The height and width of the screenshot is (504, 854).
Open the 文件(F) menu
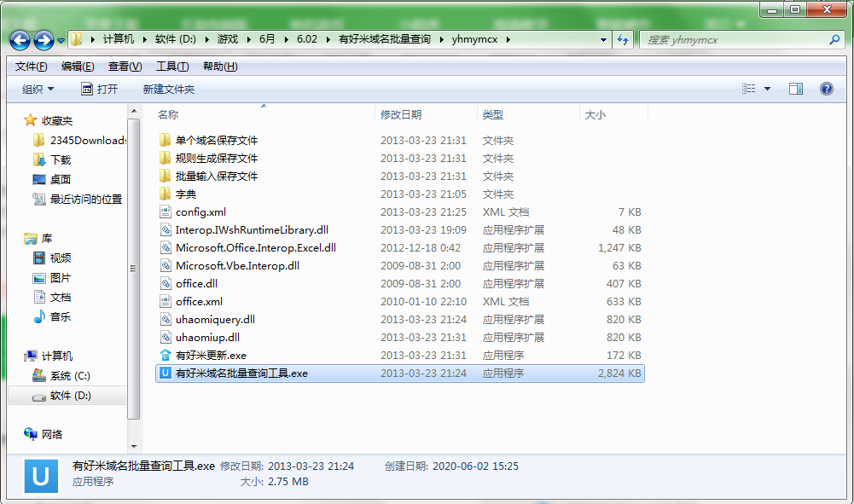pyautogui.click(x=31, y=67)
